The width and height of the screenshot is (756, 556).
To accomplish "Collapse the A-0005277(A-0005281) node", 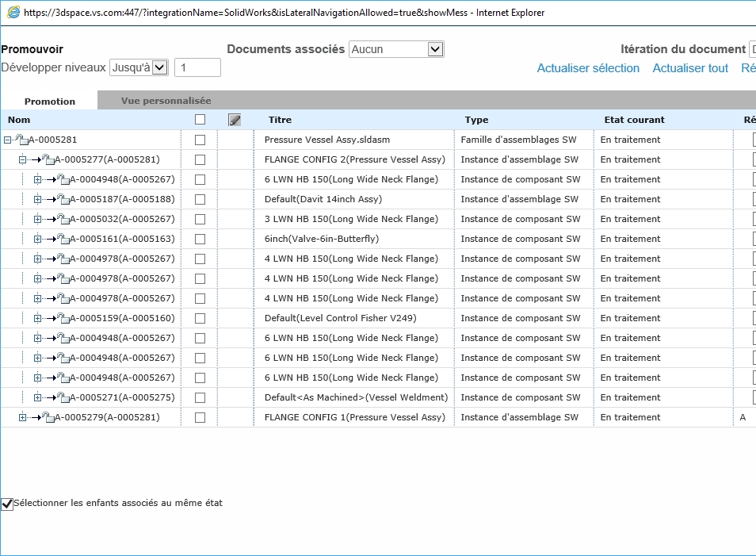I will click(x=22, y=159).
